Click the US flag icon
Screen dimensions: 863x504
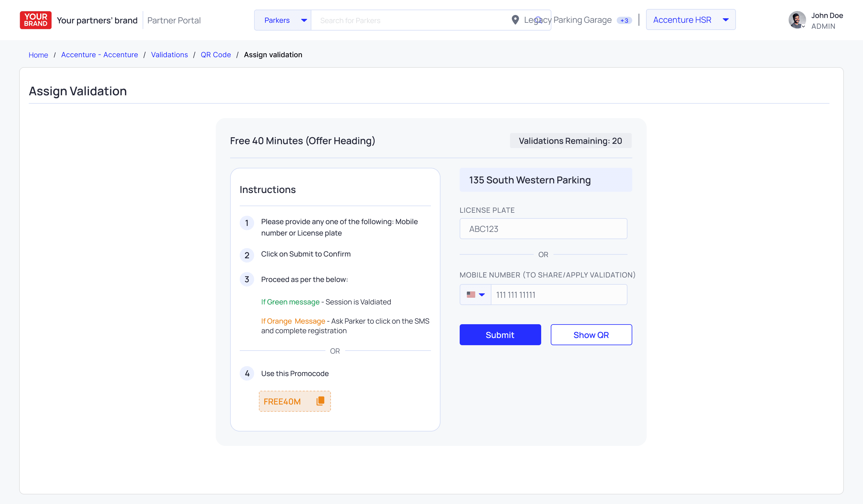(471, 295)
